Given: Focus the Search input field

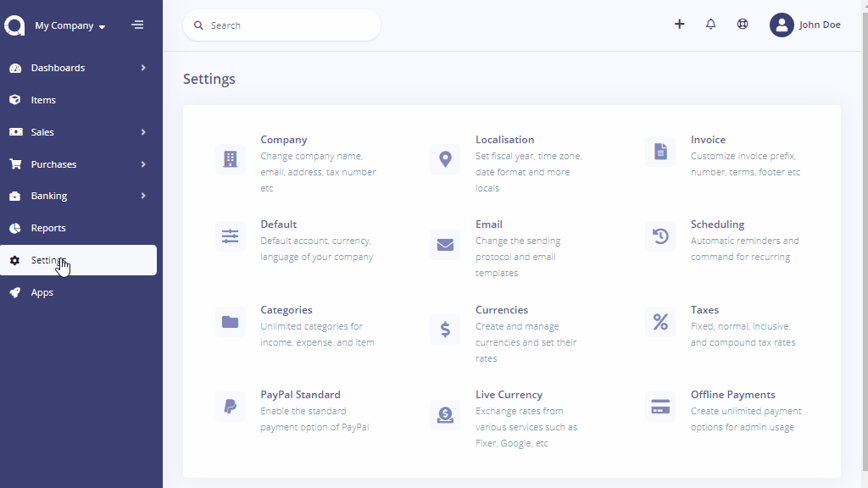Looking at the screenshot, I should [281, 25].
